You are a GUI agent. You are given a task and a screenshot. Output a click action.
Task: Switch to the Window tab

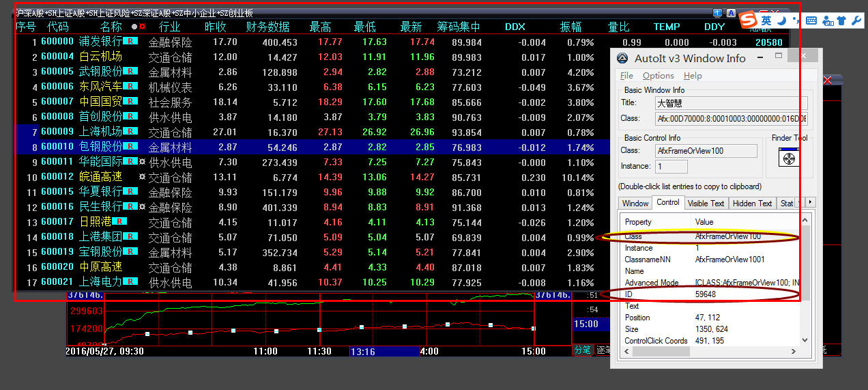635,203
